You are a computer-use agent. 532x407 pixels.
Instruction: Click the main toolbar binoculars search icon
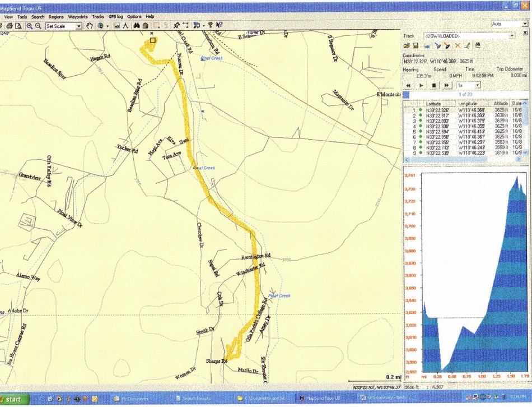[x=137, y=26]
